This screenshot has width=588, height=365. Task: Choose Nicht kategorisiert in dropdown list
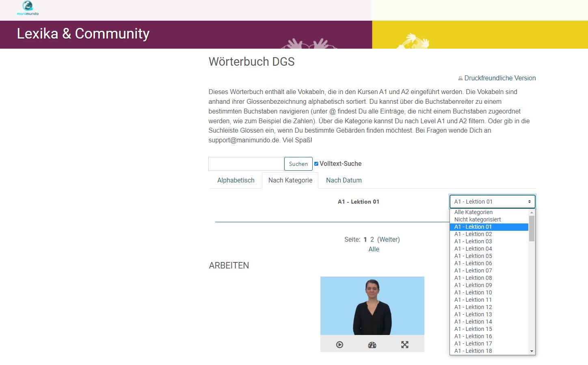(478, 219)
